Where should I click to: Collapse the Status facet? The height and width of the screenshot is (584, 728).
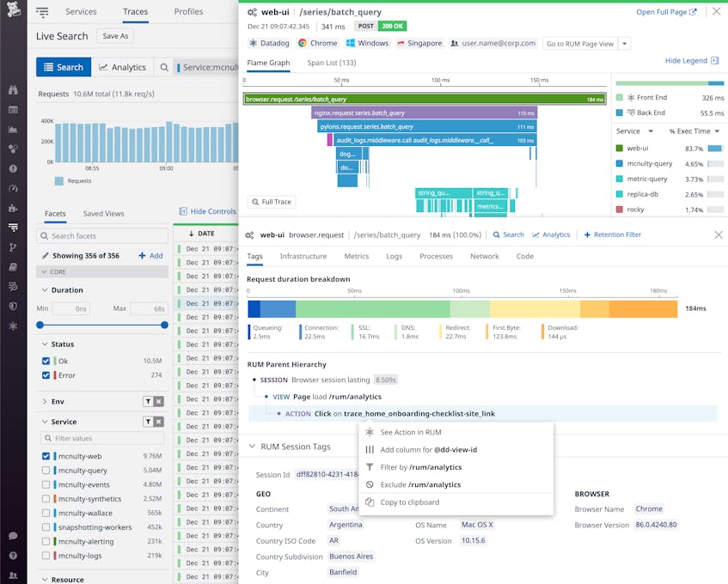(x=45, y=344)
